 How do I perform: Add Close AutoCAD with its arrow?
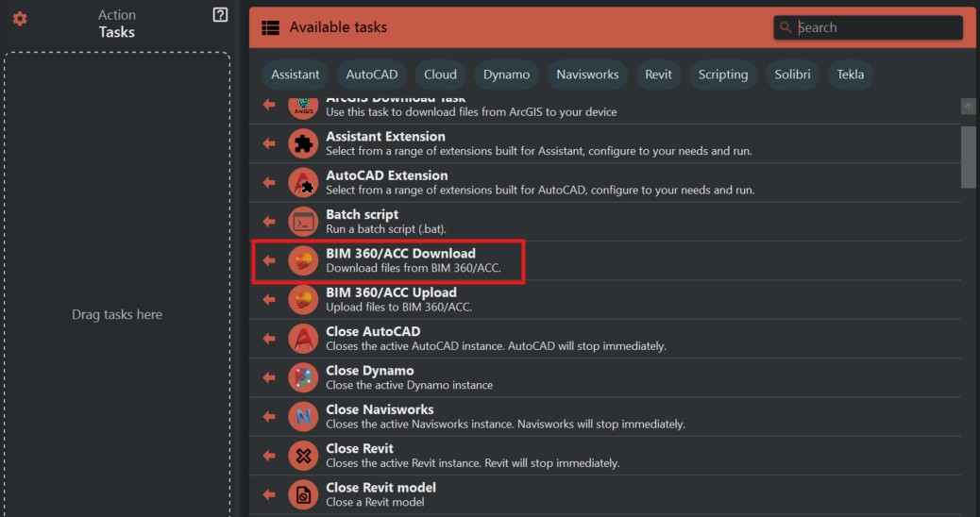tap(269, 339)
